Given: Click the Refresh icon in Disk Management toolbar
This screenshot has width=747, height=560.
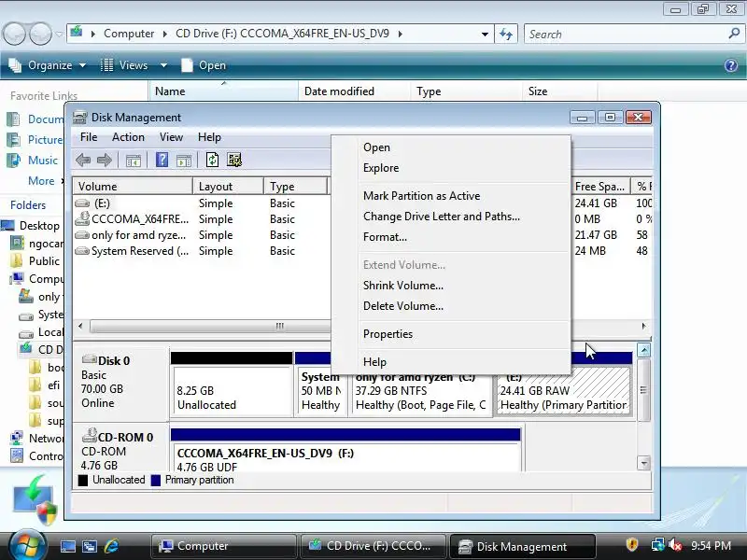Looking at the screenshot, I should click(212, 160).
